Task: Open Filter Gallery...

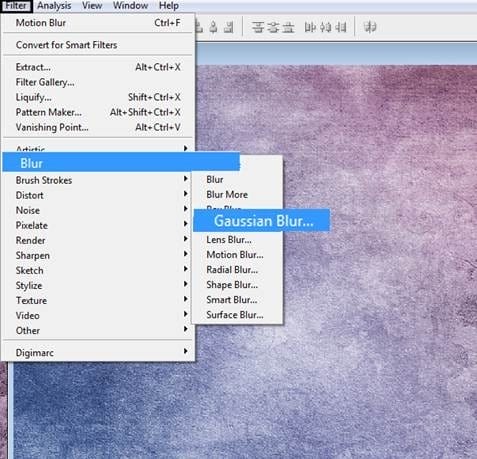Action: (x=98, y=82)
